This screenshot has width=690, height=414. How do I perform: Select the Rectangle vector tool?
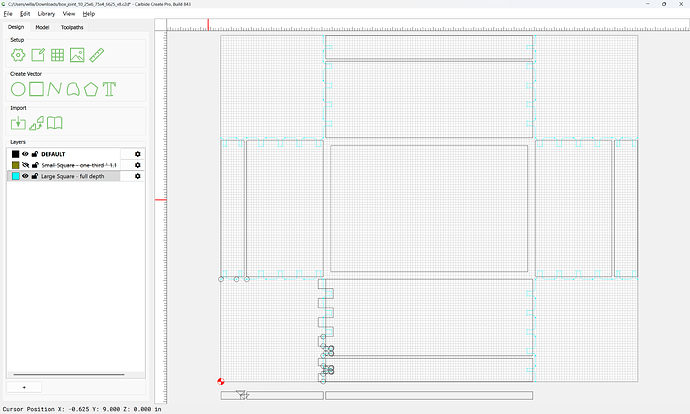pyautogui.click(x=37, y=89)
